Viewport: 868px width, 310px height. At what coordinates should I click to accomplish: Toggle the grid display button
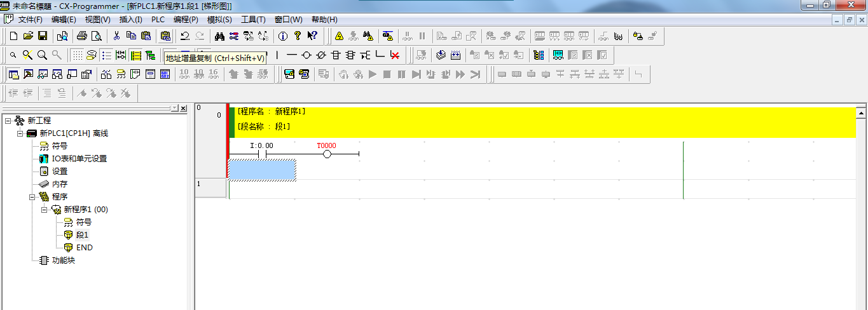[x=77, y=55]
